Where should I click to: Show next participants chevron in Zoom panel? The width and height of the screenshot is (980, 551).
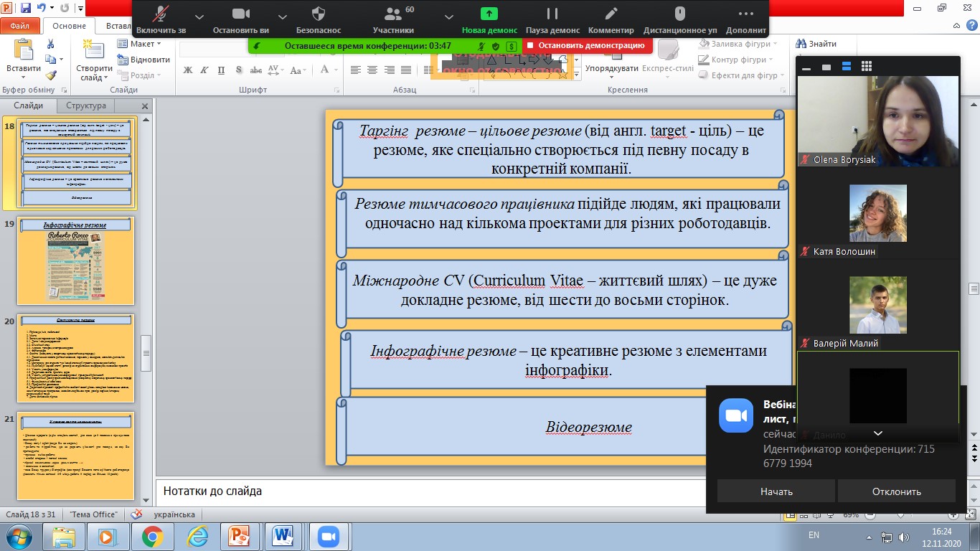point(877,433)
